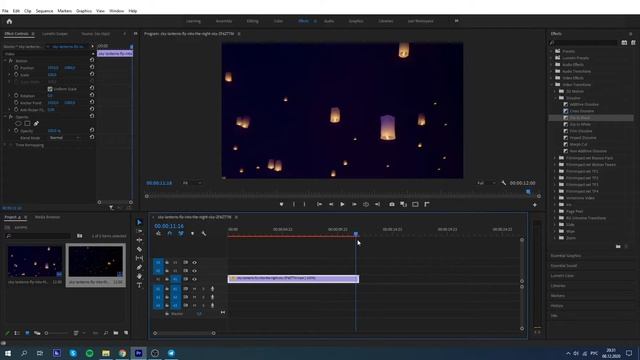The width and height of the screenshot is (640, 360).
Task: Open the Markers menu
Action: point(64,11)
